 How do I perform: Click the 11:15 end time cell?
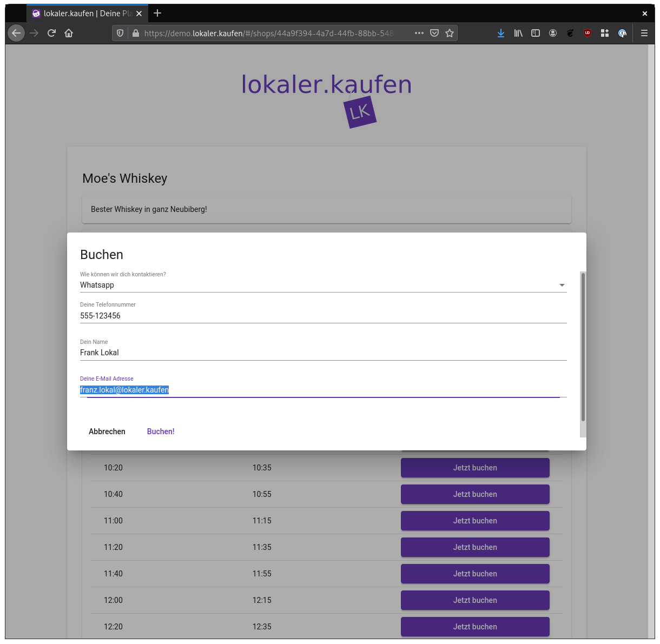click(x=262, y=521)
